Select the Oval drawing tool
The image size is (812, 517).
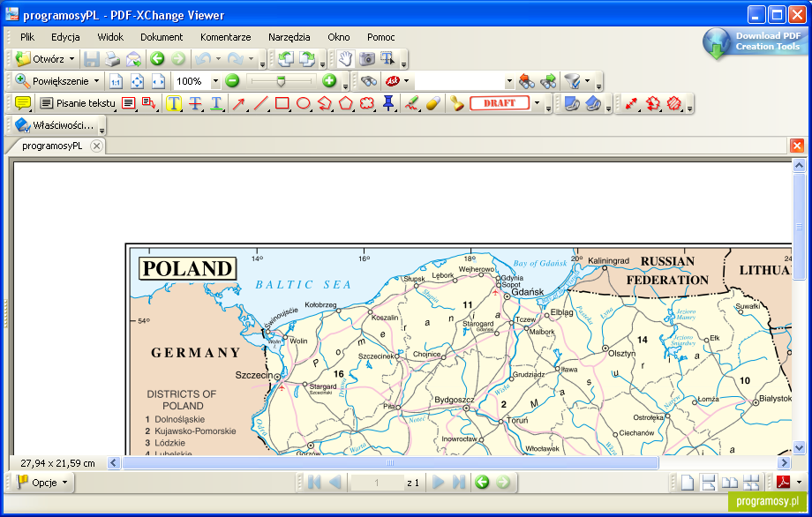pyautogui.click(x=304, y=103)
